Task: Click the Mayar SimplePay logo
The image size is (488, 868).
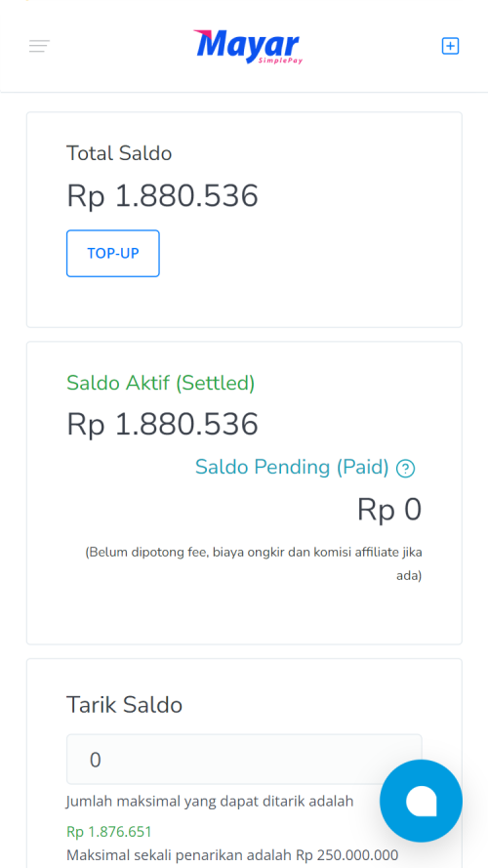Action: [247, 47]
